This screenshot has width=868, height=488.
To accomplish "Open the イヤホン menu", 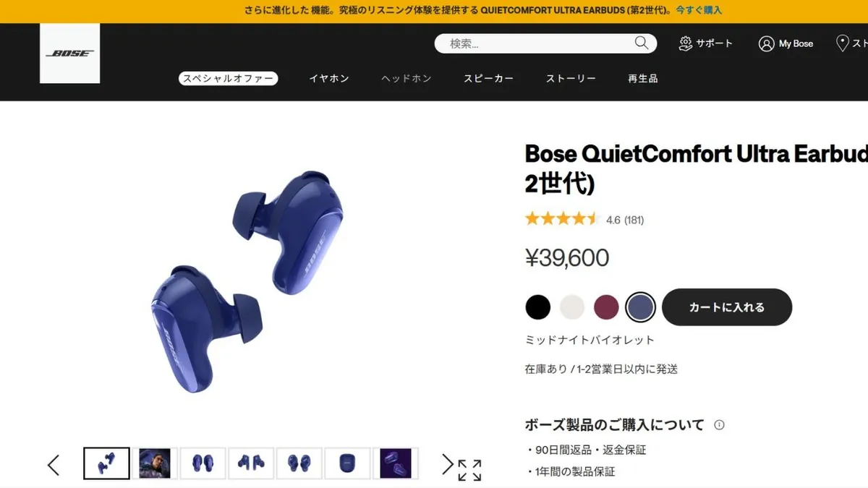I will coord(329,78).
